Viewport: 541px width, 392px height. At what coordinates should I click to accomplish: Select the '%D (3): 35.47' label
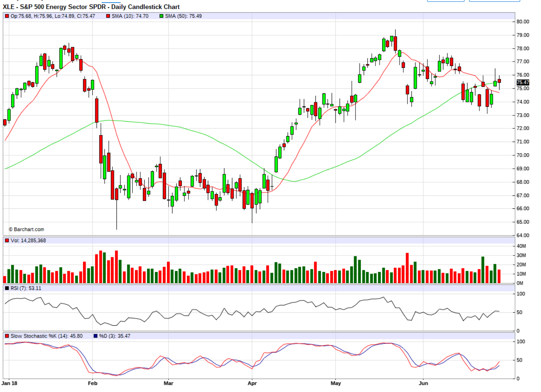click(115, 336)
